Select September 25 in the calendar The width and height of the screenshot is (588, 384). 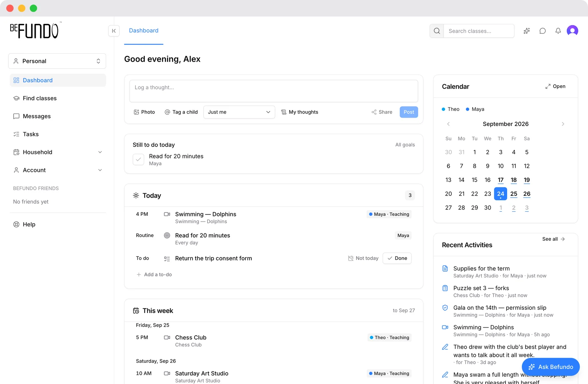[513, 194]
